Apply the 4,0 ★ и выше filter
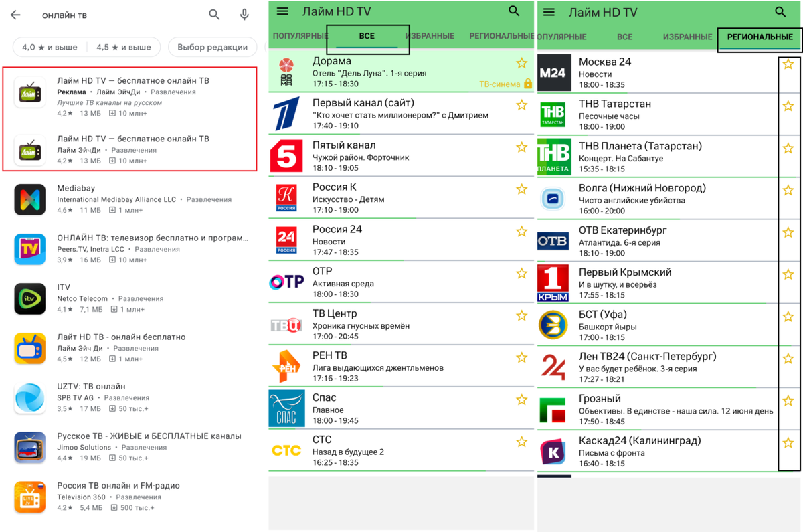Screen dimensions: 803x532 (x=50, y=48)
